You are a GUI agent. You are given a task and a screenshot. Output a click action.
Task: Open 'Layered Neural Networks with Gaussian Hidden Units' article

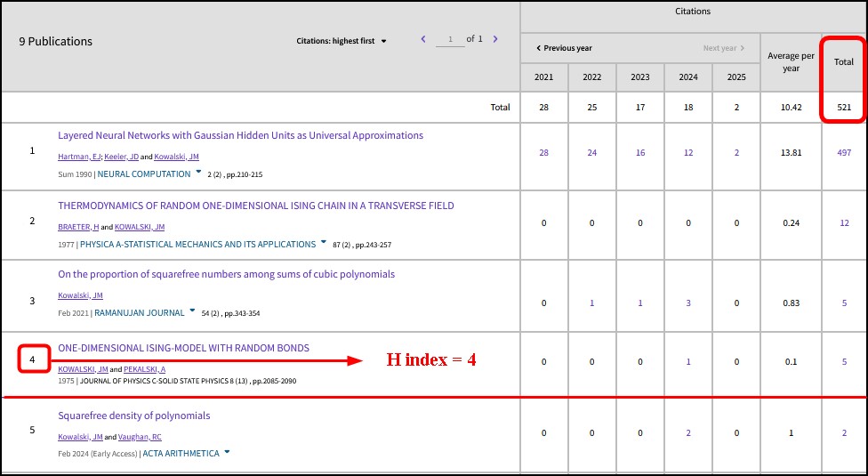click(x=240, y=135)
